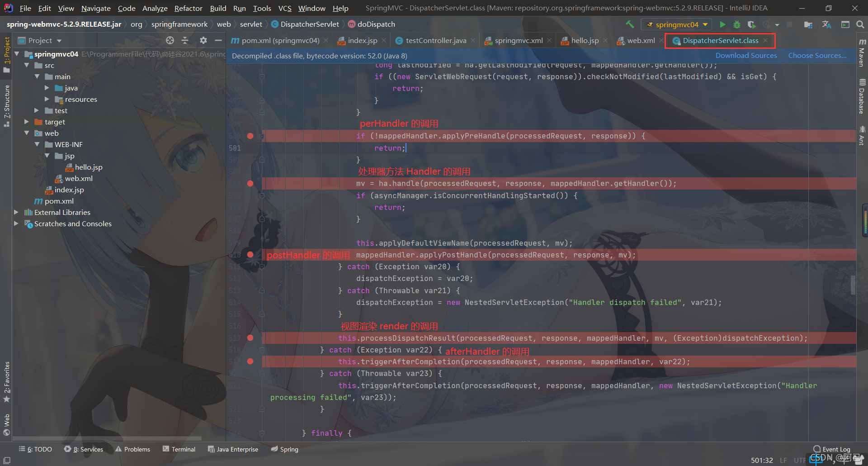Switch to springmvc.xml tab
The height and width of the screenshot is (466, 868).
[519, 40]
